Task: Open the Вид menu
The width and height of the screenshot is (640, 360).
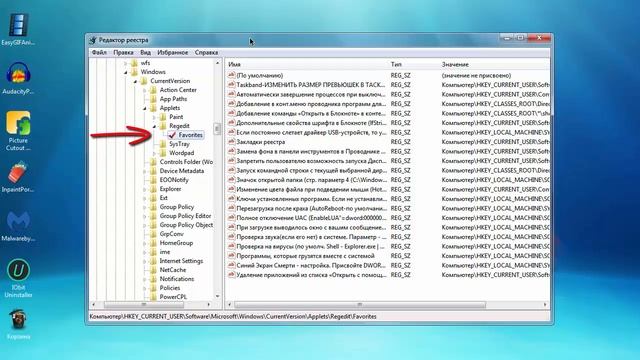Action: coord(145,52)
